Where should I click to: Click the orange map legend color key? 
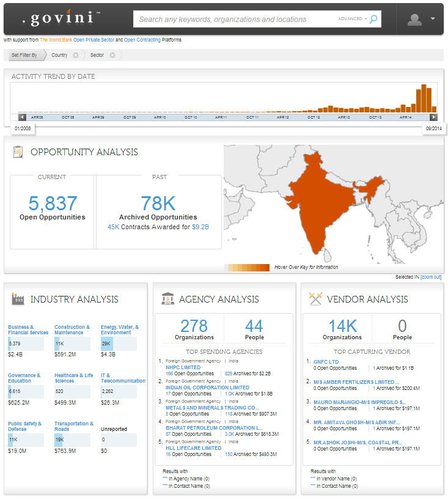pos(247,267)
